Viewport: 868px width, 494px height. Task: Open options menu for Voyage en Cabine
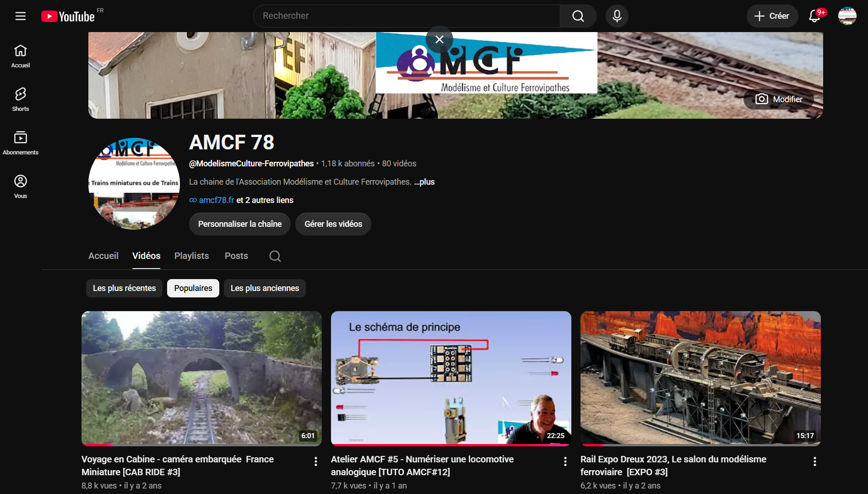coord(316,461)
